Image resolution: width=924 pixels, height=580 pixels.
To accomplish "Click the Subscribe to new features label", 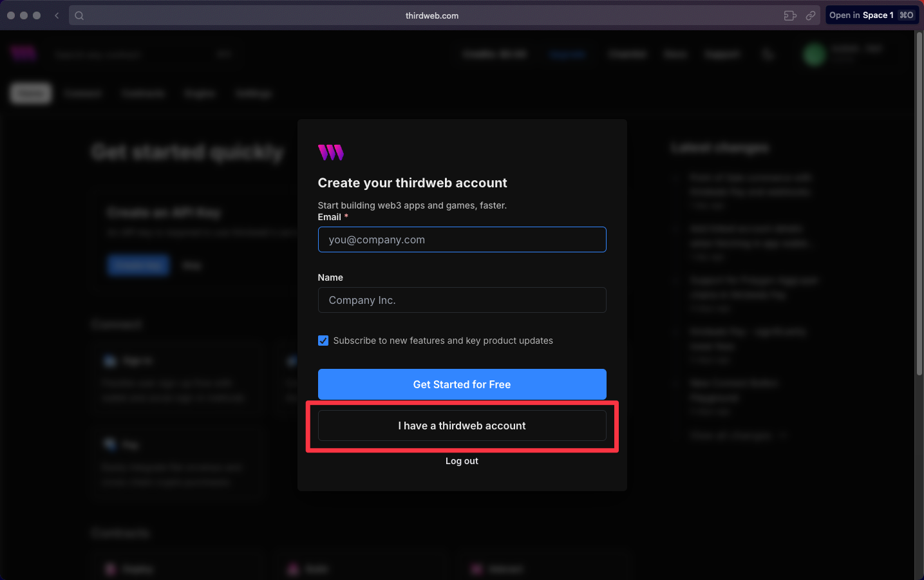I will pos(443,341).
